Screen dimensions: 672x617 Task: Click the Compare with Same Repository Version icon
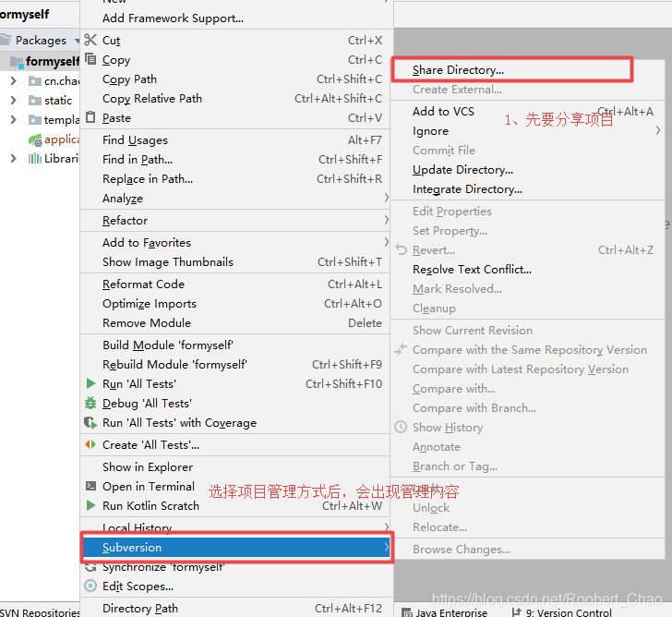pyautogui.click(x=401, y=349)
